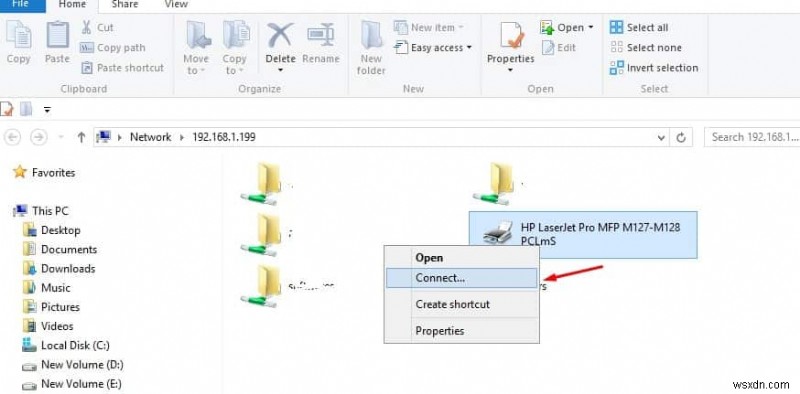800x394 pixels.
Task: Click Network in the address bar
Action: 151,137
